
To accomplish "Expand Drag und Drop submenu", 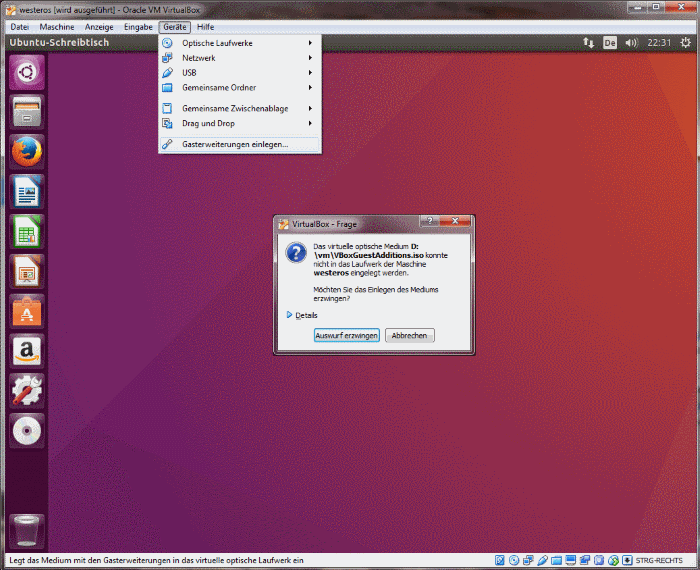I will (240, 123).
